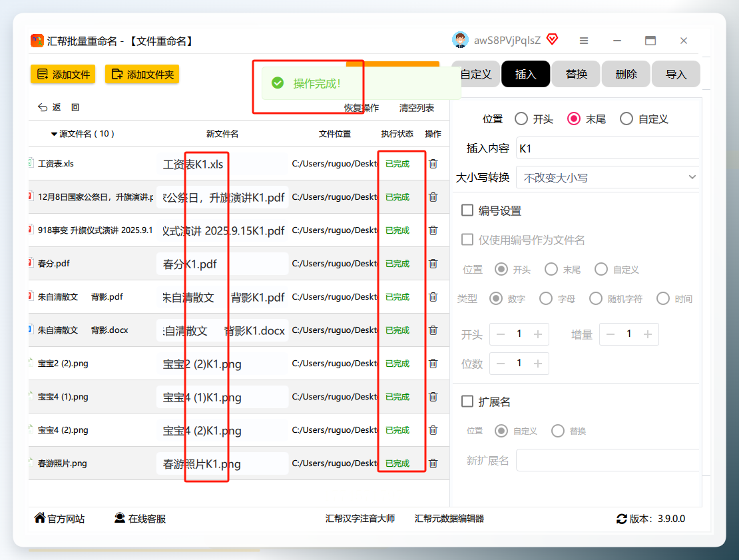The height and width of the screenshot is (560, 739).
Task: Click 清空列表 to clear the list
Action: click(417, 108)
